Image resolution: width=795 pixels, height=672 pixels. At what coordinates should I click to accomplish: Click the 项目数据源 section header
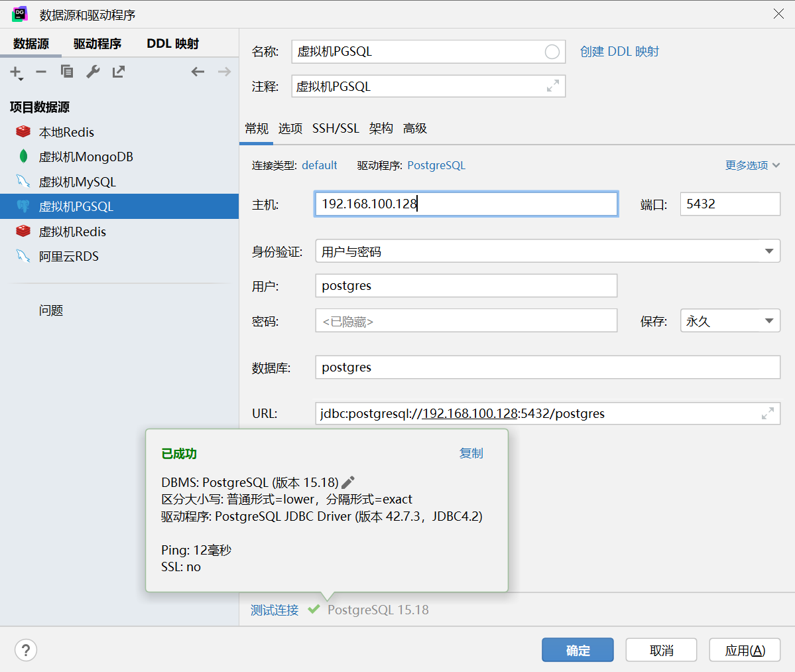[40, 107]
